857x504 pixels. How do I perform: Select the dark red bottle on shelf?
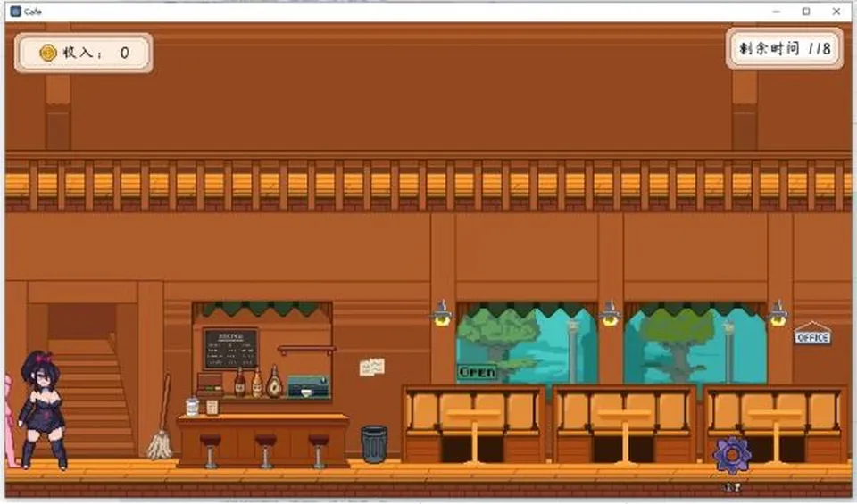(x=239, y=382)
